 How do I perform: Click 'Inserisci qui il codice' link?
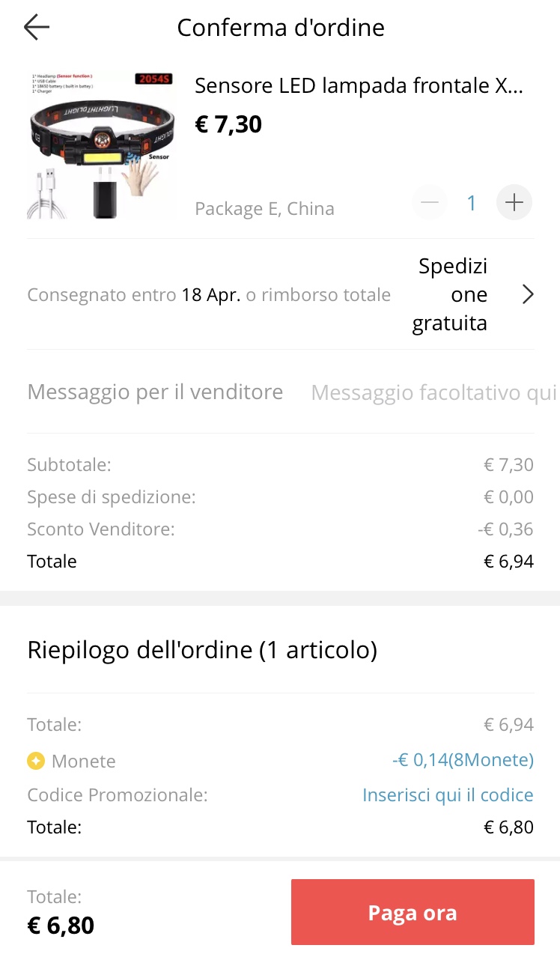point(448,795)
